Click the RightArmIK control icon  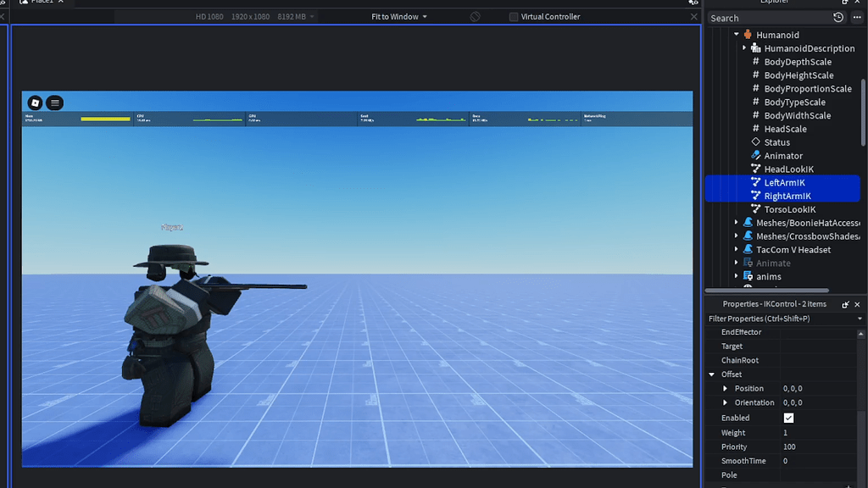click(755, 196)
